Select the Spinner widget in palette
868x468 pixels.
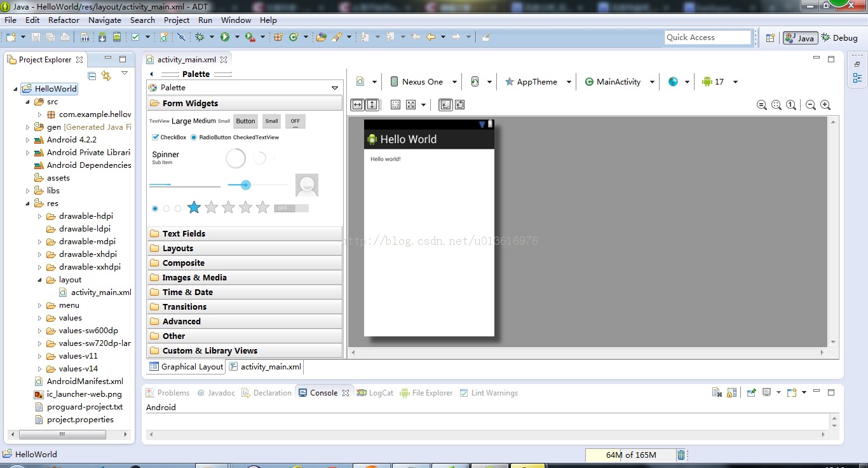click(x=166, y=157)
